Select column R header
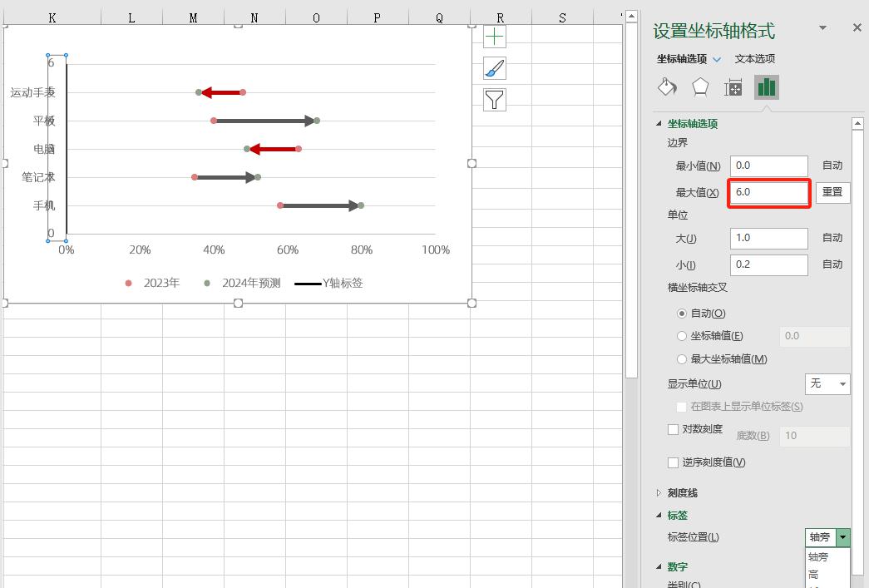 point(501,17)
